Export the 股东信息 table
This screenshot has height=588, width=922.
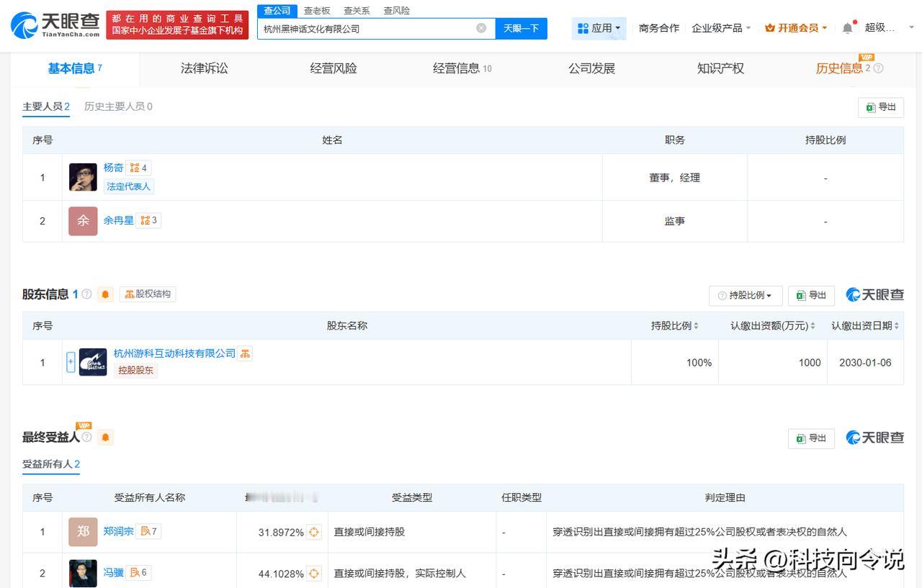811,295
